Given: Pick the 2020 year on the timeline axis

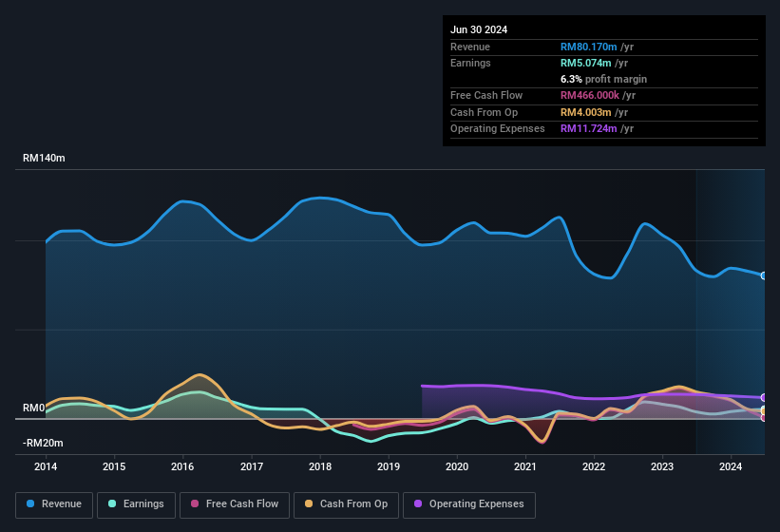Looking at the screenshot, I should pos(457,466).
